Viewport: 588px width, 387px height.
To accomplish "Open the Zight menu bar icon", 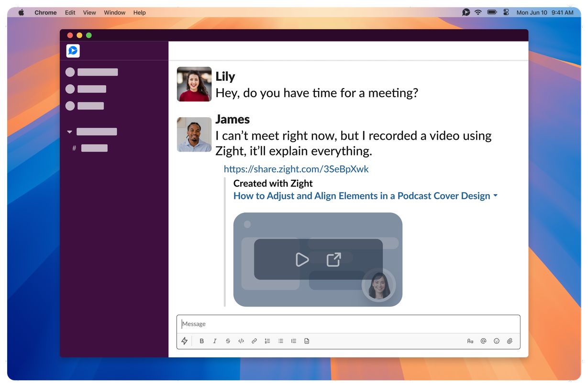I will point(466,12).
